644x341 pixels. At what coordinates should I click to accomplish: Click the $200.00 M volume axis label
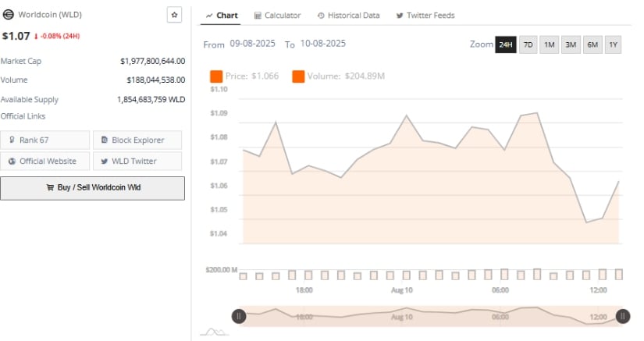coord(222,270)
